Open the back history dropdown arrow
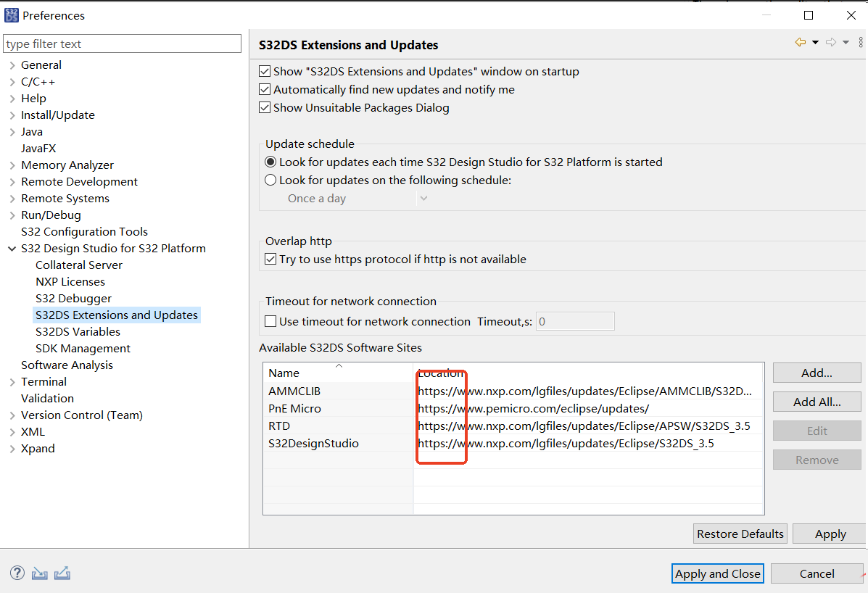 (x=815, y=43)
